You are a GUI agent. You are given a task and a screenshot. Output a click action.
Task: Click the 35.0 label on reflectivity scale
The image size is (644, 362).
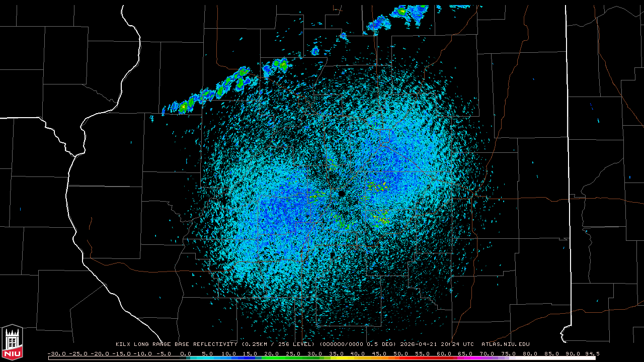coord(336,353)
